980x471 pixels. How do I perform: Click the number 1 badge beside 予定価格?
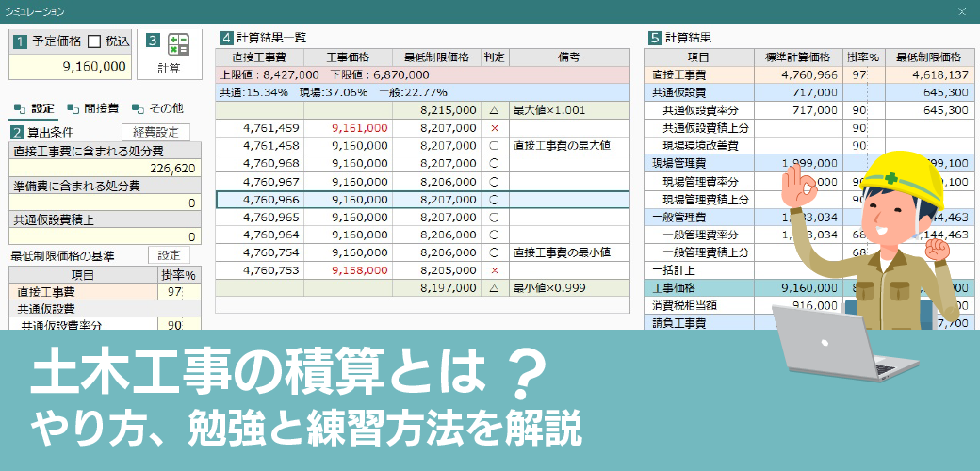(x=18, y=41)
